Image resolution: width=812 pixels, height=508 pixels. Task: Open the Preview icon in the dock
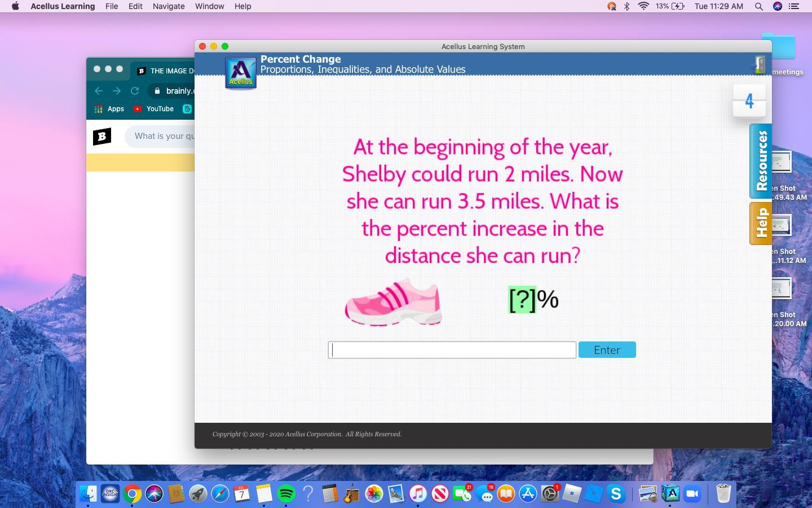[x=648, y=494]
